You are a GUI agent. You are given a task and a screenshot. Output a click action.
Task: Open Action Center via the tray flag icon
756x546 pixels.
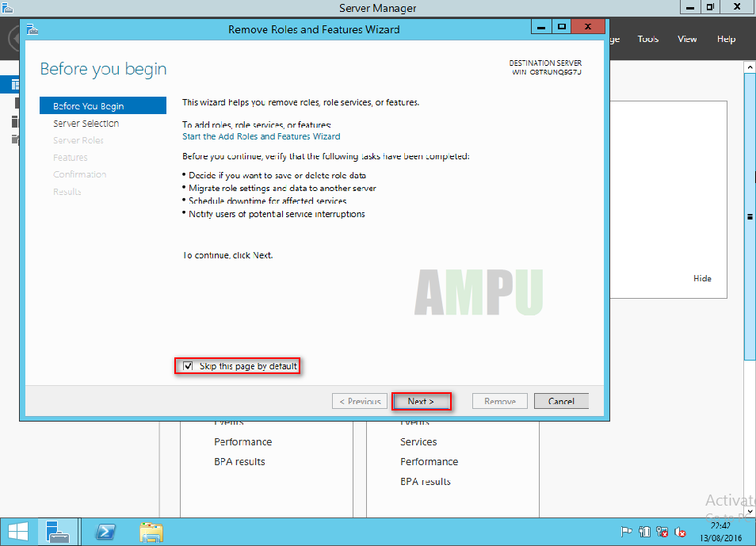(626, 532)
